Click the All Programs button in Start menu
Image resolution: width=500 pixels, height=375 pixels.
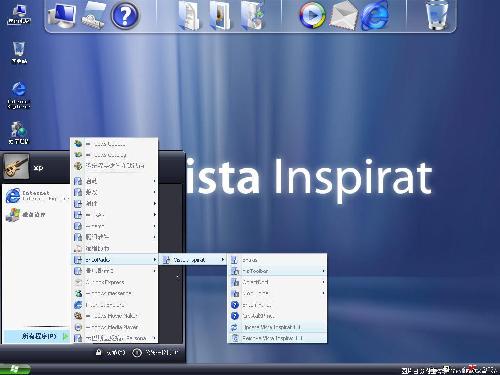(36, 336)
